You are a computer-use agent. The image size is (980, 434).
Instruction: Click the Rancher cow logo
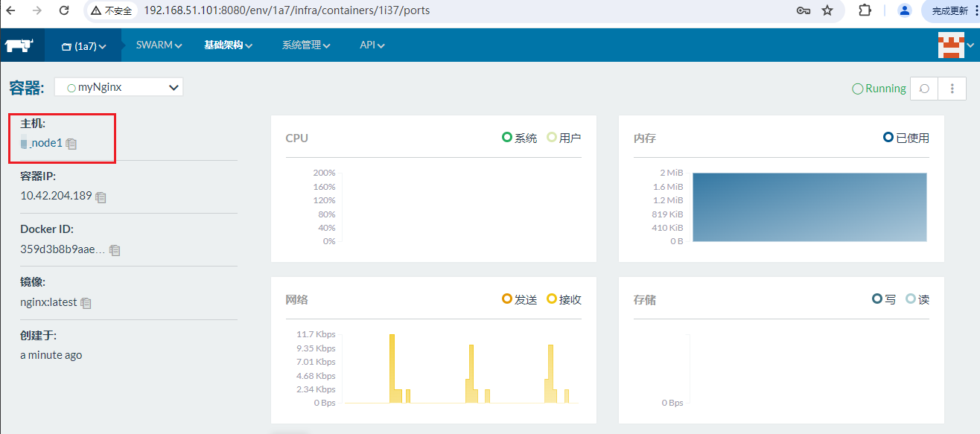point(19,45)
